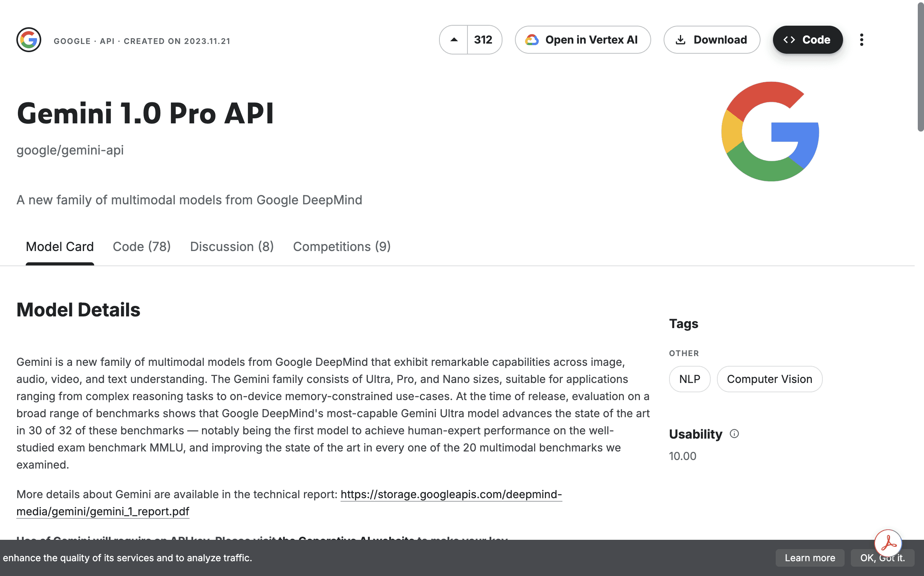924x576 pixels.
Task: Click the Download button
Action: point(711,40)
